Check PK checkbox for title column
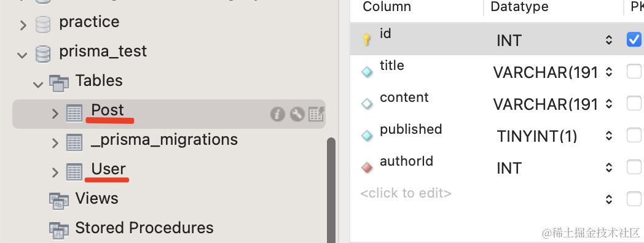644x243 pixels. click(x=634, y=71)
